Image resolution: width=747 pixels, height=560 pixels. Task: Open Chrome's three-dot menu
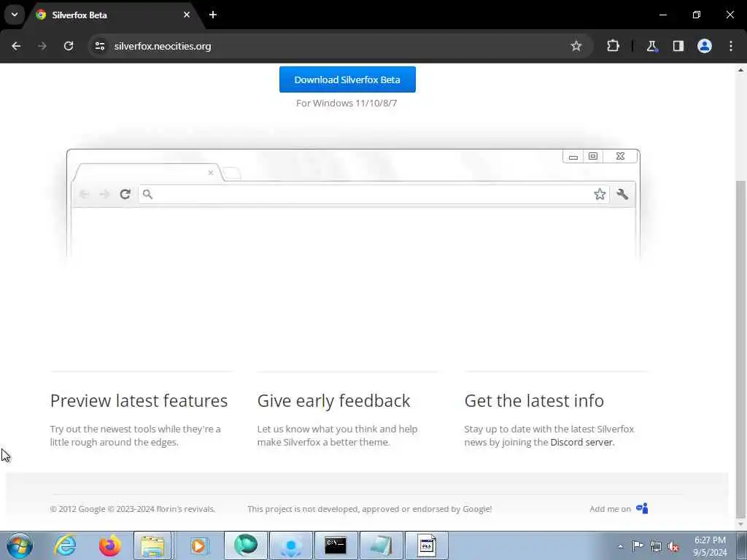(x=731, y=46)
